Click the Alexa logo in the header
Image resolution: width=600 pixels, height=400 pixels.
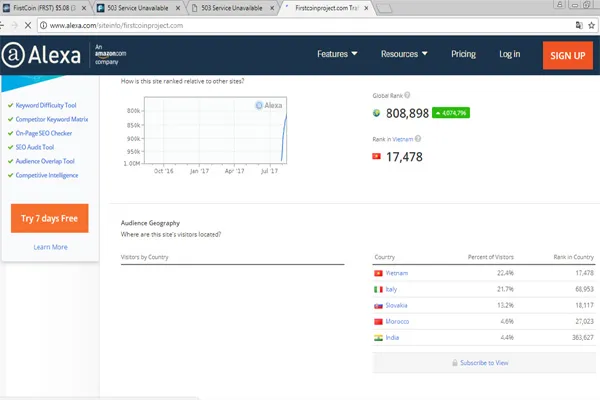tap(41, 55)
